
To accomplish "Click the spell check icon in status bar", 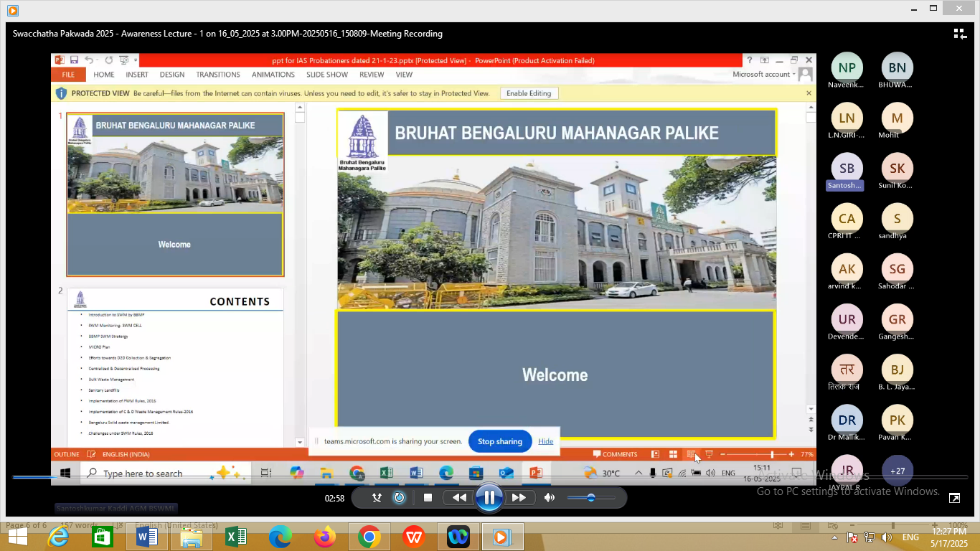I will [x=91, y=454].
